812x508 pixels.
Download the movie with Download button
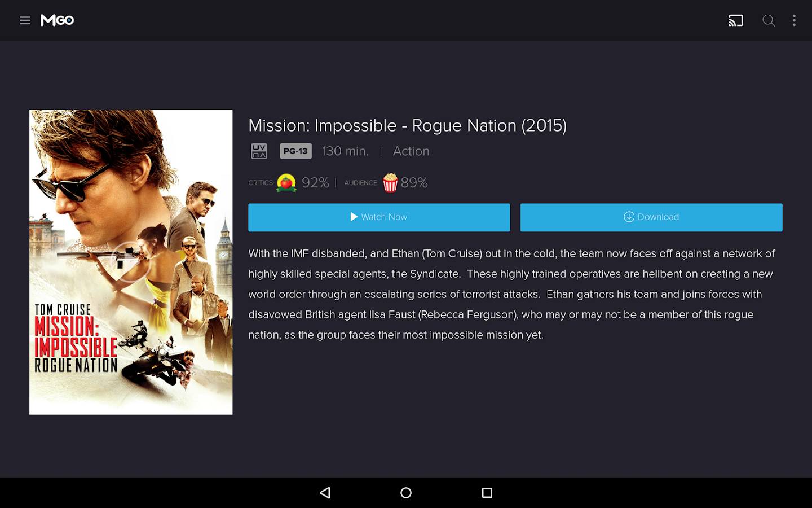pyautogui.click(x=651, y=217)
